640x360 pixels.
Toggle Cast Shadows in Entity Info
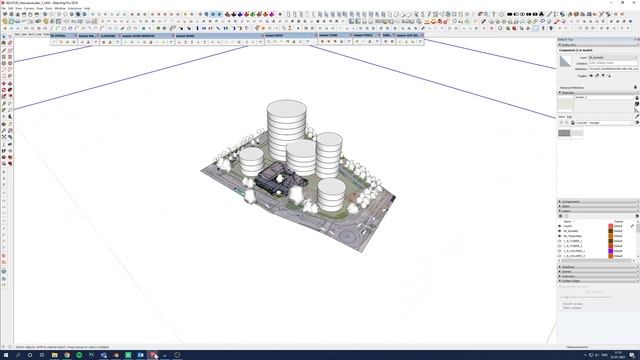[609, 76]
